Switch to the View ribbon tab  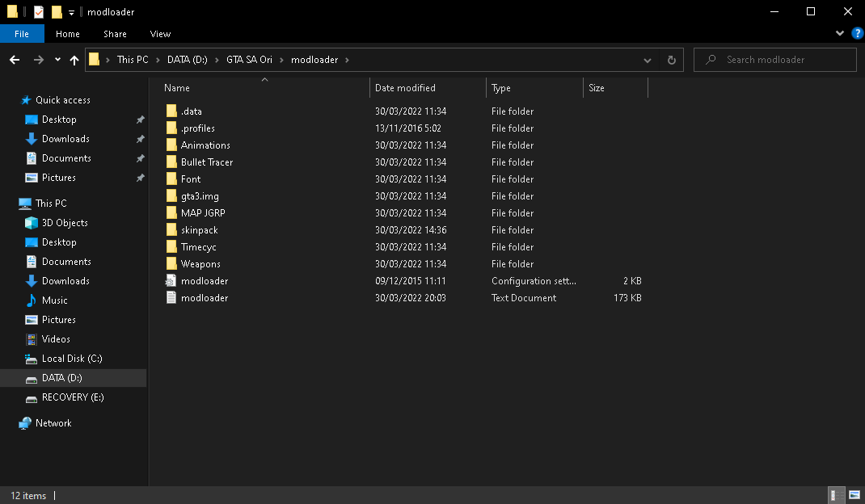click(x=160, y=34)
